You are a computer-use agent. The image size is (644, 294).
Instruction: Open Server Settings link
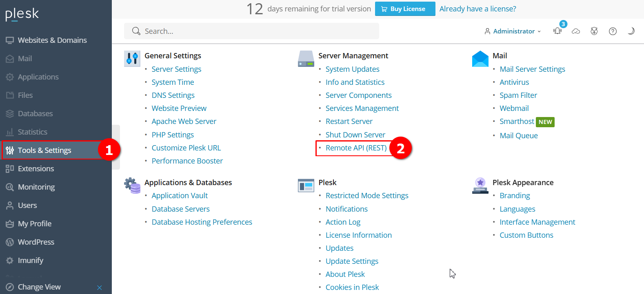click(176, 69)
